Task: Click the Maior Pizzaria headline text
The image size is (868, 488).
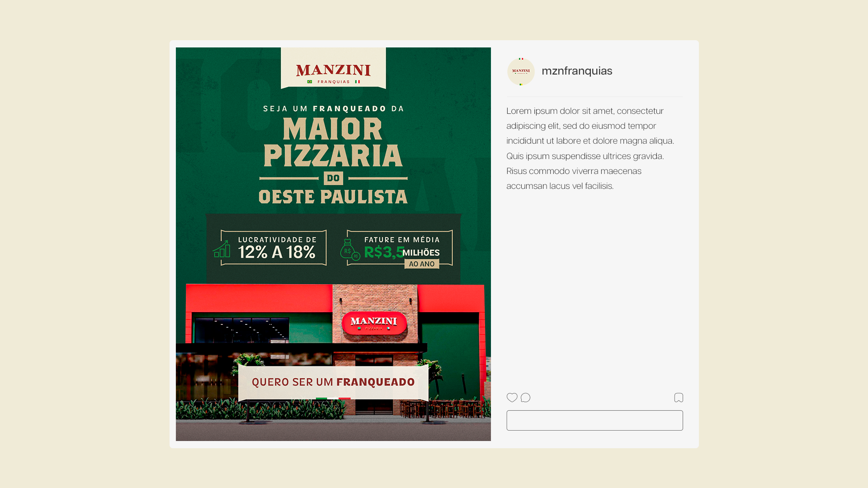Action: (333, 142)
